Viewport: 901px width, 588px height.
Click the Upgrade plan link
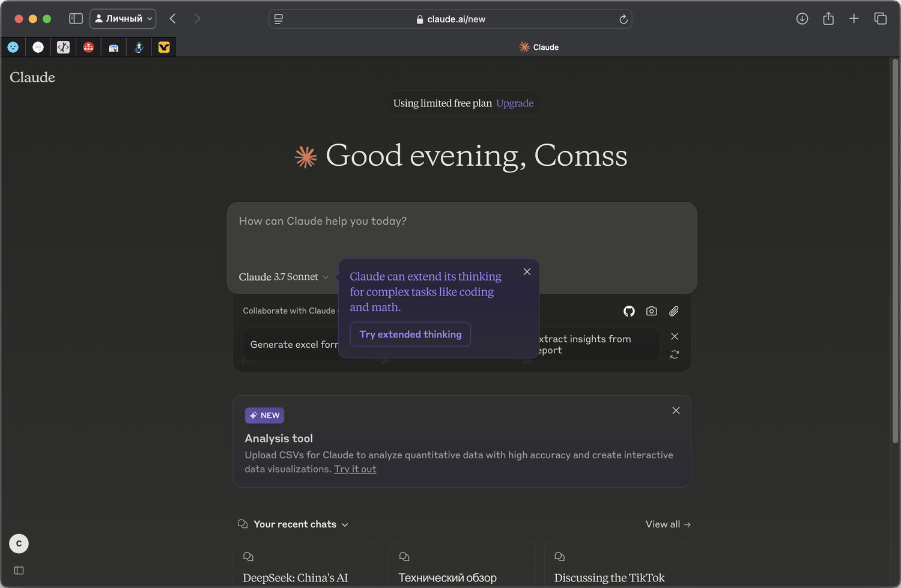coord(515,103)
